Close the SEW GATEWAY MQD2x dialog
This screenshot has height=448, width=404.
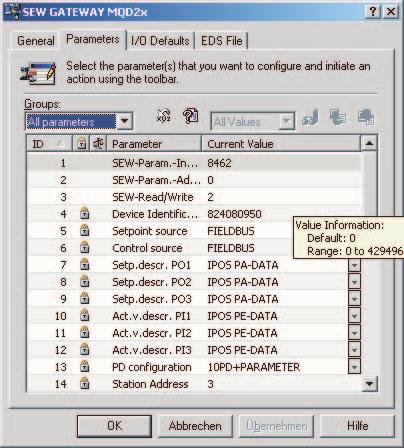pos(391,12)
